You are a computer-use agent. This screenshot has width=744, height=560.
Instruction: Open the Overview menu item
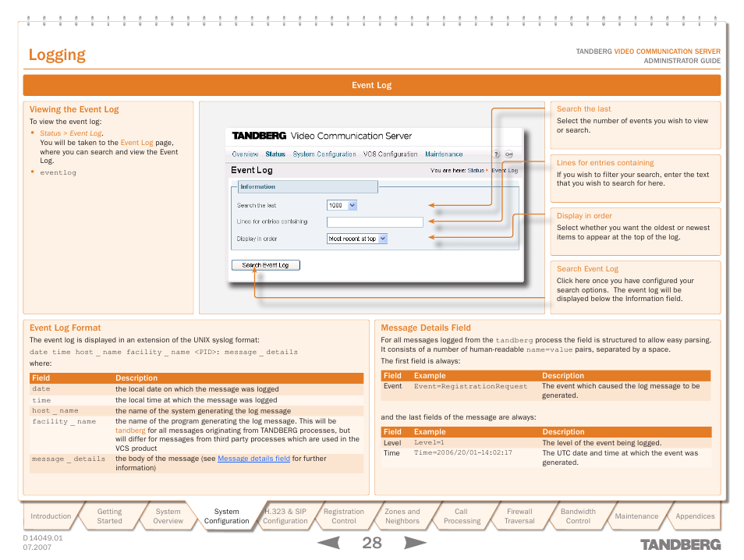pyautogui.click(x=245, y=154)
